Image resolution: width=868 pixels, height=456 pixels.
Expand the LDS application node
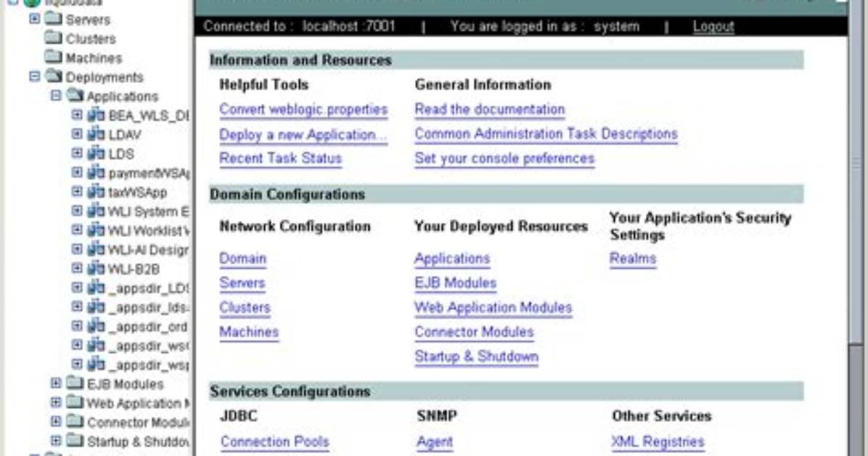[77, 153]
